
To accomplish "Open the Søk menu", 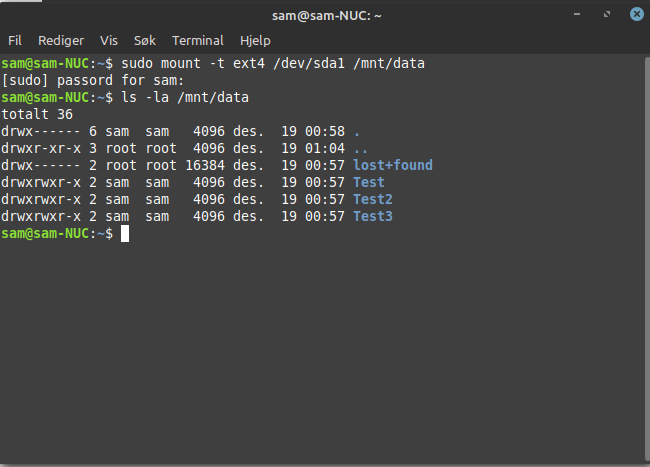I will click(145, 41).
